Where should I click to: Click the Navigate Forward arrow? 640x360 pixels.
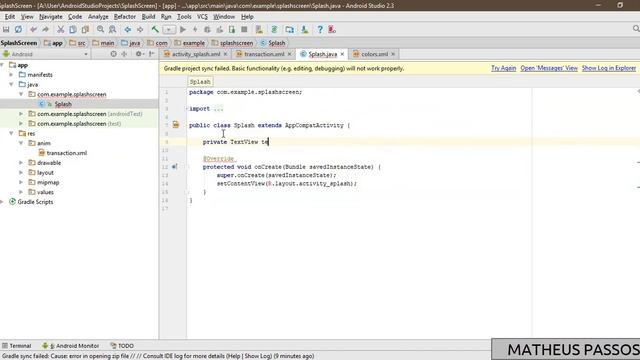pos(140,29)
